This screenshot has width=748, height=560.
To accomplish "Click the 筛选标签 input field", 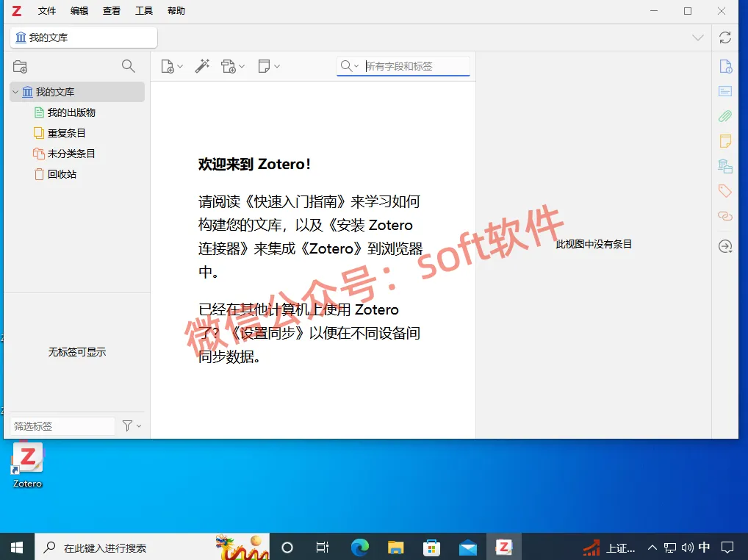I will click(62, 426).
